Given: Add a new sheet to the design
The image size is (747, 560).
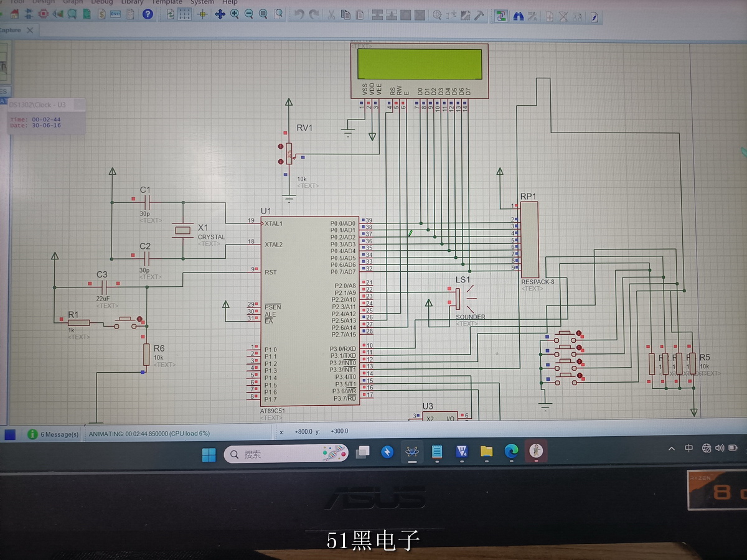Looking at the screenshot, I should (551, 17).
